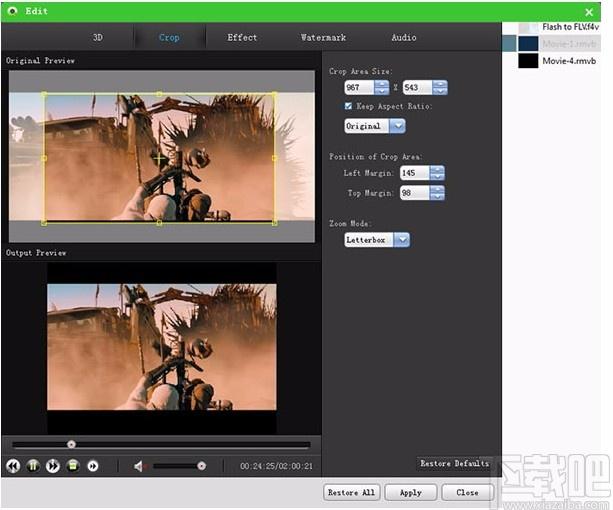Click the fast forward playback button

(x=53, y=466)
